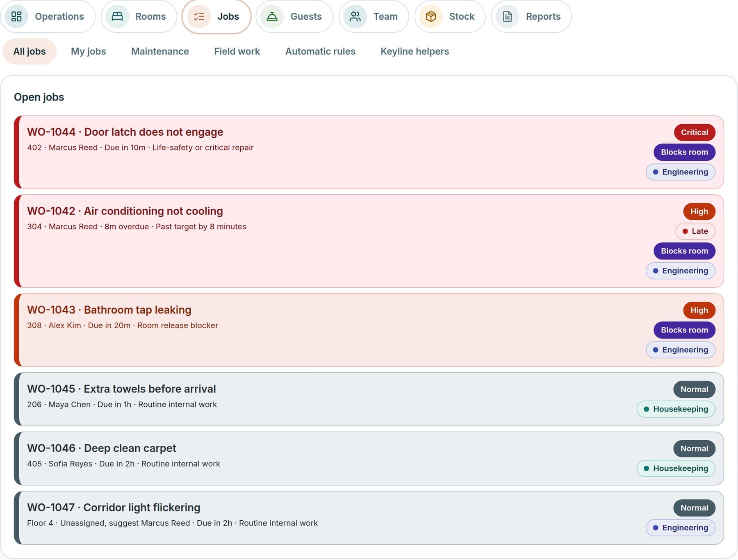Open Automatic rules tab
The image size is (738, 560).
tap(320, 51)
